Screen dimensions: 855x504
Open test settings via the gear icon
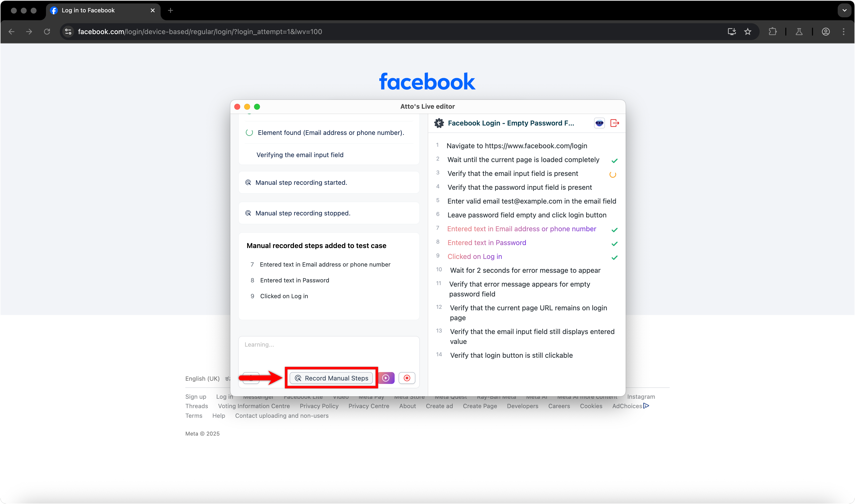439,123
